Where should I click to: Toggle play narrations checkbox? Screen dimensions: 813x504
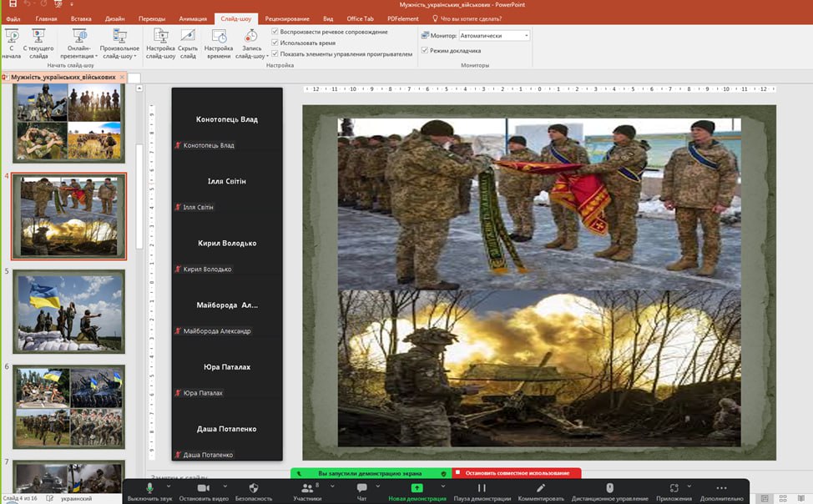pyautogui.click(x=275, y=32)
